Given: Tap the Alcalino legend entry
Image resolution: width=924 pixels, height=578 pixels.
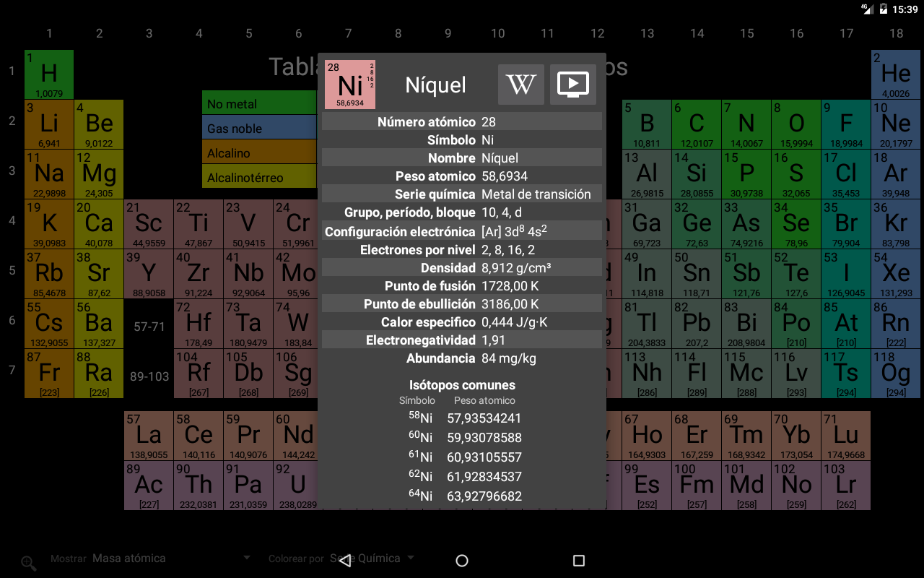Looking at the screenshot, I should pyautogui.click(x=259, y=153).
